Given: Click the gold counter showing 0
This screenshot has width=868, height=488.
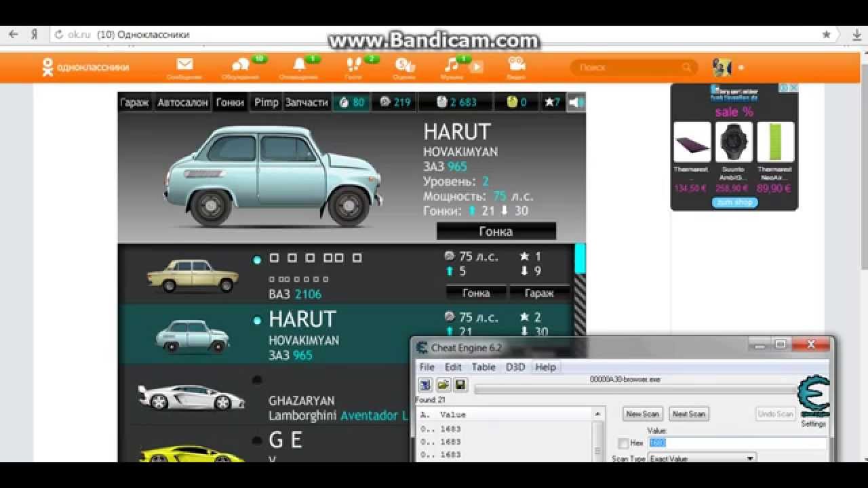Looking at the screenshot, I should pyautogui.click(x=517, y=102).
